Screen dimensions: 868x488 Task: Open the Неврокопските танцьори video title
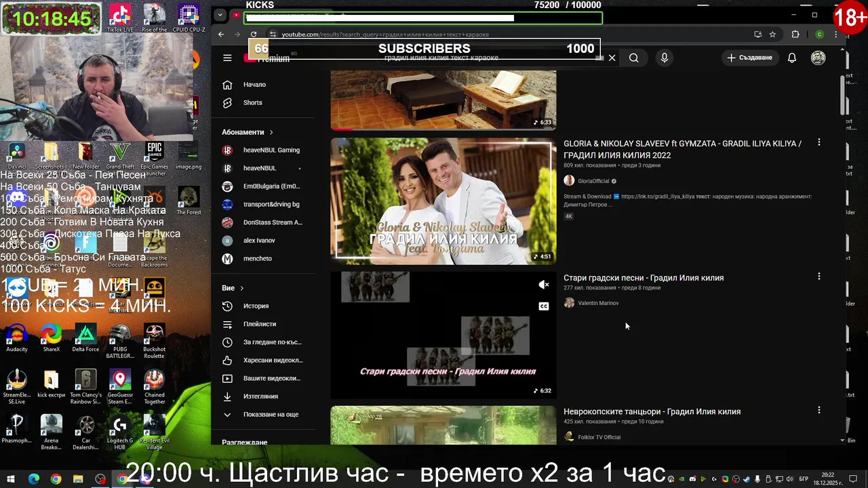coord(652,411)
